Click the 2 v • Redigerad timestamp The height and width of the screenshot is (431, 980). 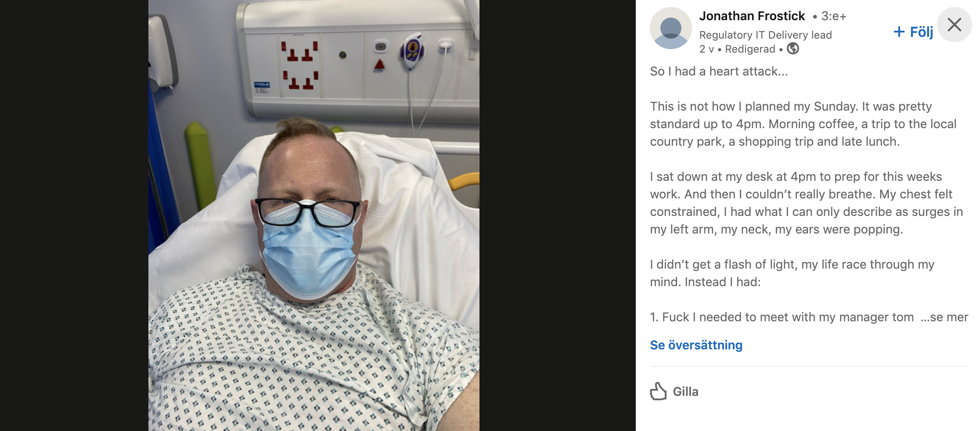point(737,49)
